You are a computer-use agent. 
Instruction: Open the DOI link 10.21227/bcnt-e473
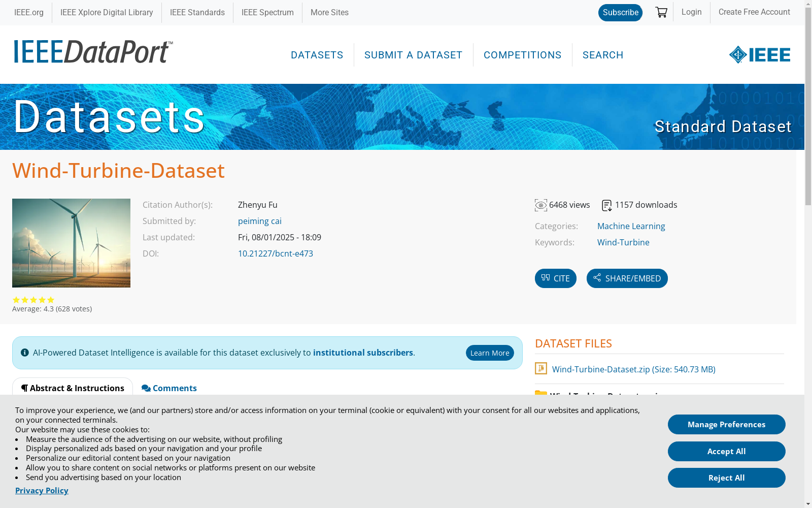[x=276, y=253]
